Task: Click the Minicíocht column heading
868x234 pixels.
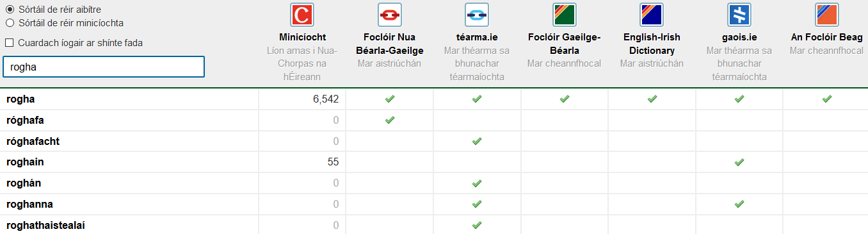Action: 302,37
